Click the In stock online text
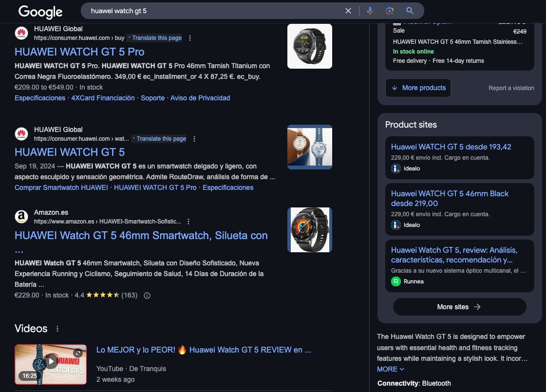 (x=414, y=52)
